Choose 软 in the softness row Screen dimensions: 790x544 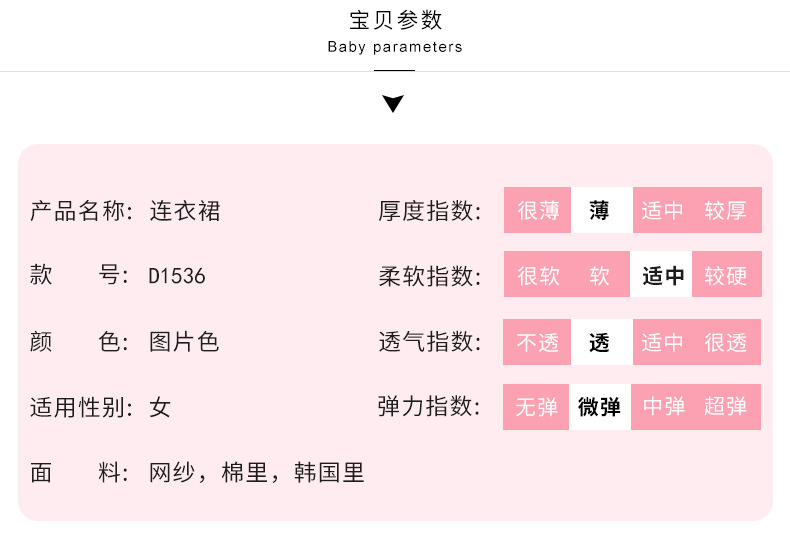(600, 276)
